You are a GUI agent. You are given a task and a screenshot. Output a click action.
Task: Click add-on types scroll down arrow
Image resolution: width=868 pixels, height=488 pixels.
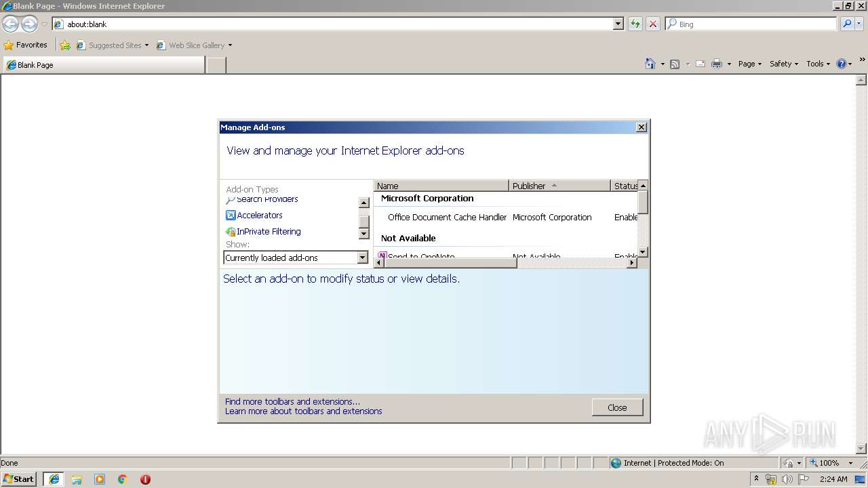click(363, 234)
